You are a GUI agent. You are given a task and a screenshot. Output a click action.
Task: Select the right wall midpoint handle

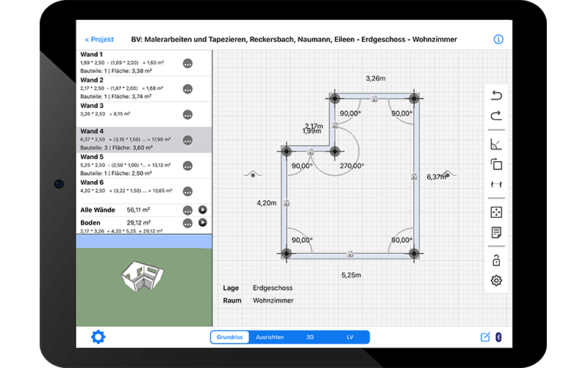(x=414, y=176)
